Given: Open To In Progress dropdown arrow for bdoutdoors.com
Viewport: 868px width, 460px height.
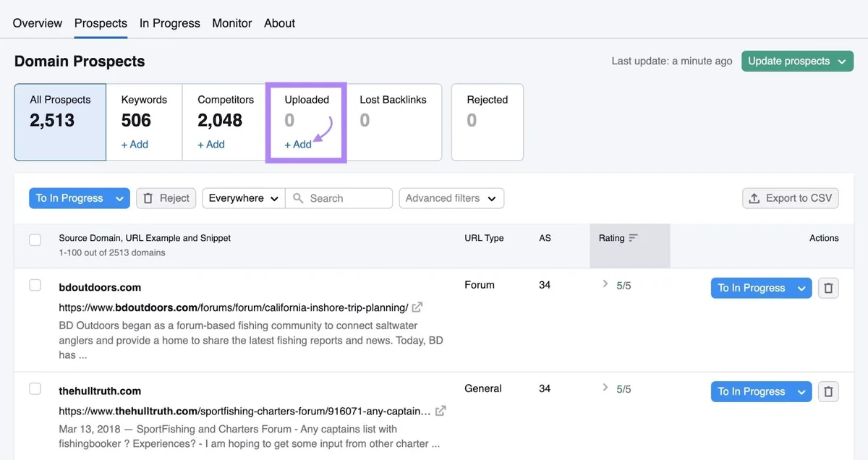Looking at the screenshot, I should pos(801,288).
